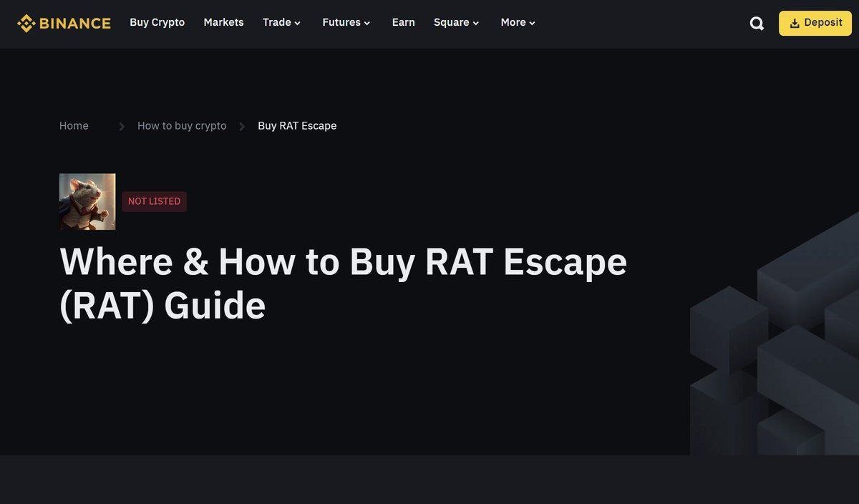Screen dimensions: 859x504
Task: Click Buy RAT Escape breadcrumb
Action: (297, 126)
